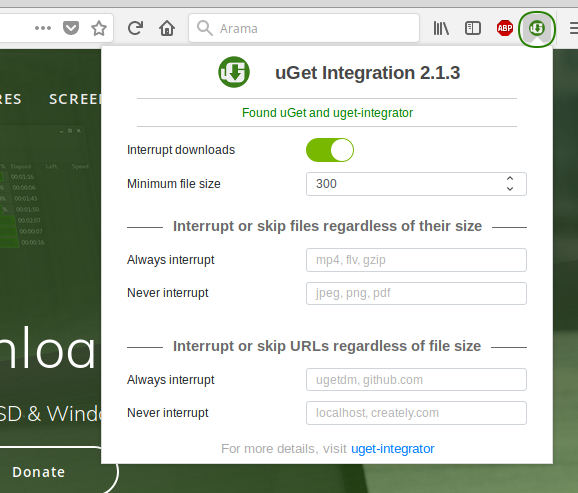Toggle the Firefox sidebar view icon

click(x=473, y=28)
